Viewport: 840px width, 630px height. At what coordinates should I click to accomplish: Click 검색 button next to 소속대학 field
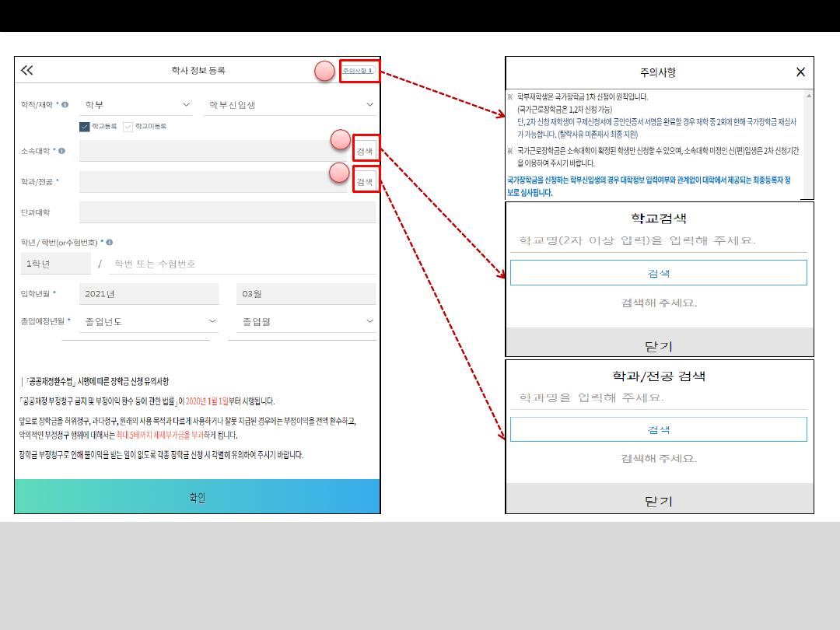pos(364,151)
